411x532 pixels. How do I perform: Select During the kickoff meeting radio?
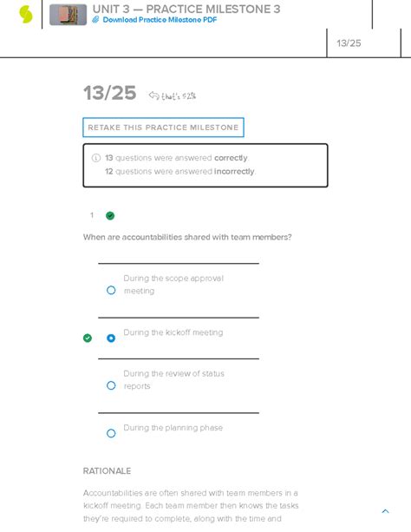pos(111,338)
